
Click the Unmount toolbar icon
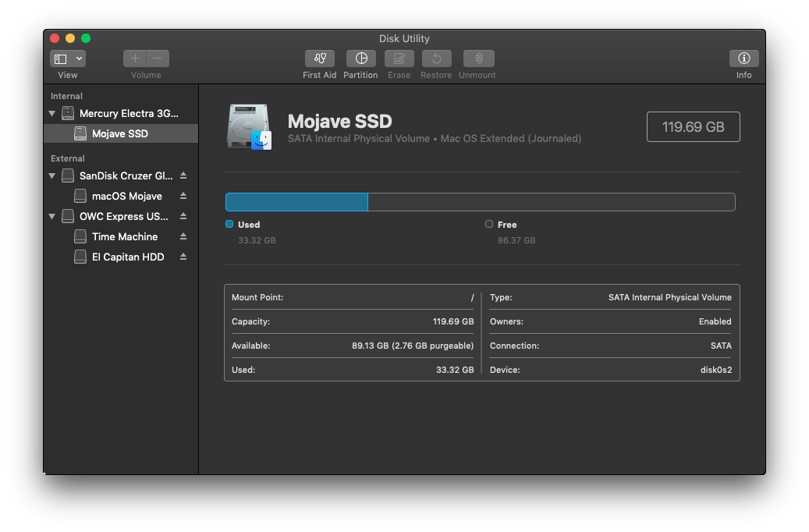tap(479, 59)
